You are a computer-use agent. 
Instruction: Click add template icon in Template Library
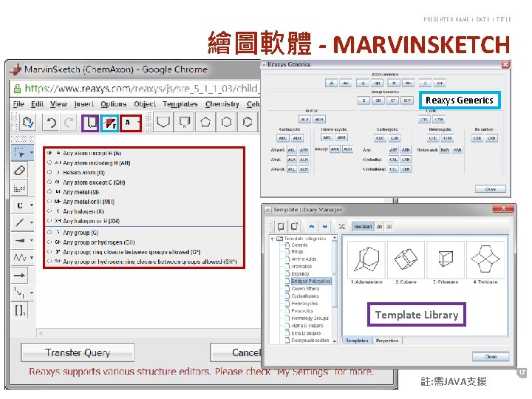(281, 226)
